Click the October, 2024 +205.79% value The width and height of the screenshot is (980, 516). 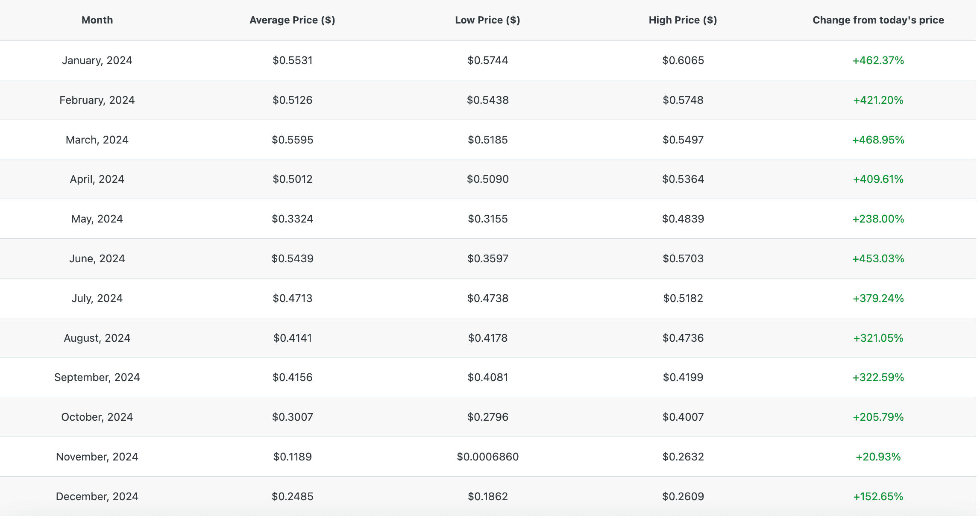pos(878,417)
